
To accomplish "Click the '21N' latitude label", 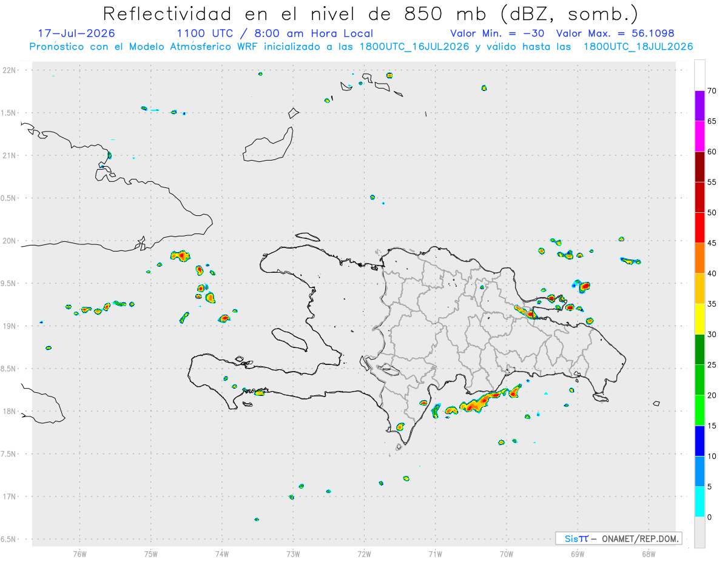I will pyautogui.click(x=10, y=155).
